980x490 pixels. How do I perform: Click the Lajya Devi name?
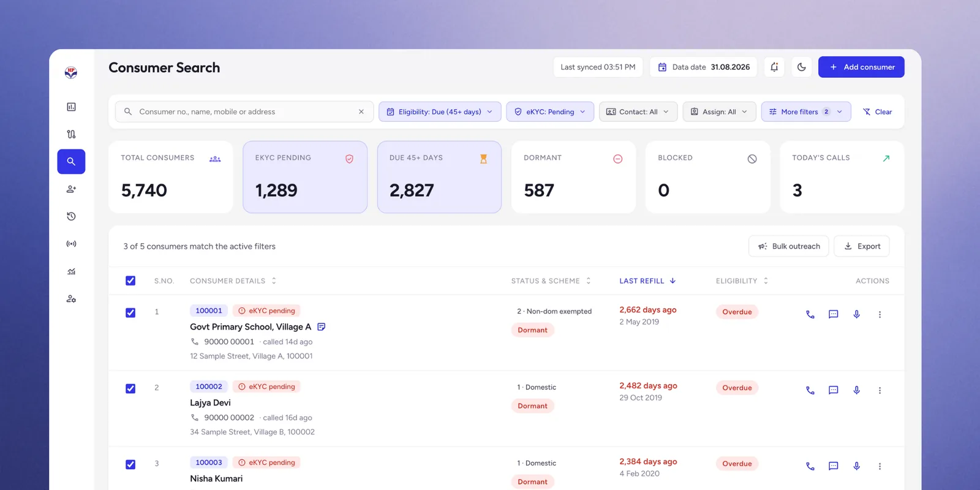210,403
